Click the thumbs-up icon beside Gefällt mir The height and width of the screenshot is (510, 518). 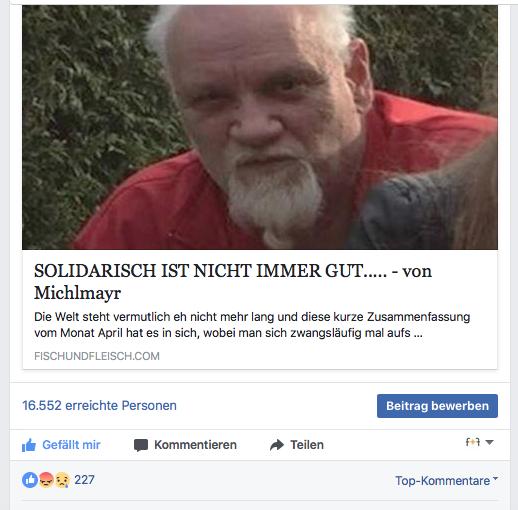29,445
